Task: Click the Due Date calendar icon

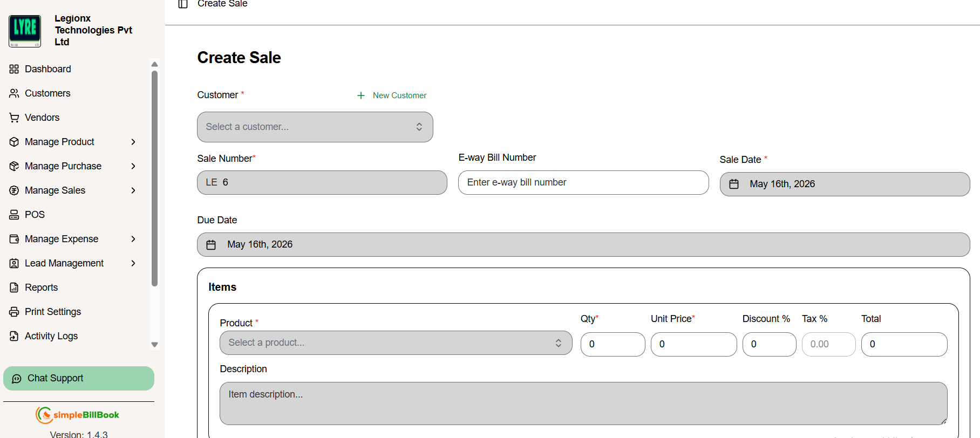Action: [x=211, y=245]
